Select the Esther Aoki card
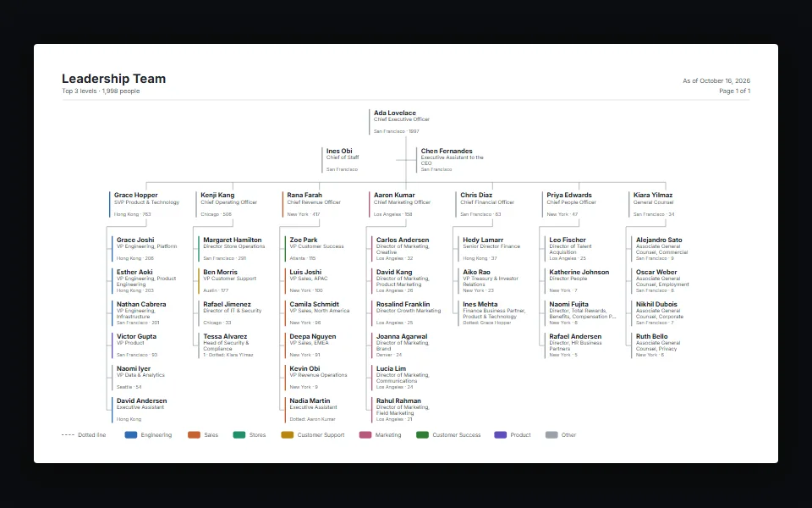Screen dimensions: 812x508 [x=147, y=281]
